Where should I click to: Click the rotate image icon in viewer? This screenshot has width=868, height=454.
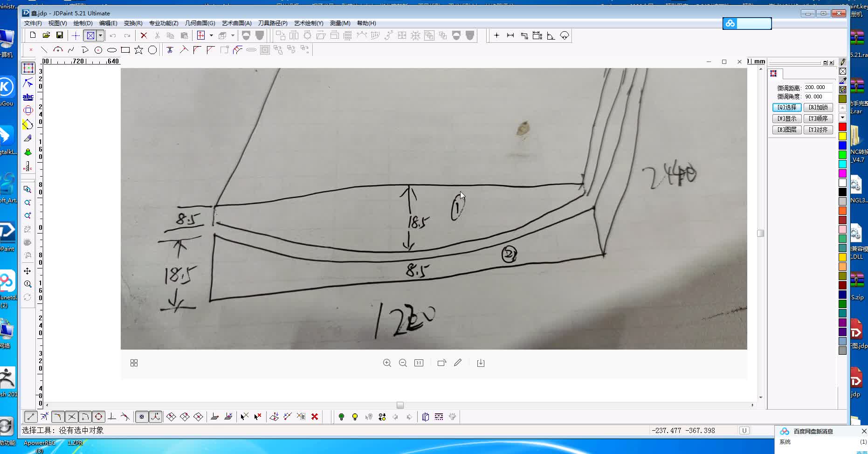(442, 363)
